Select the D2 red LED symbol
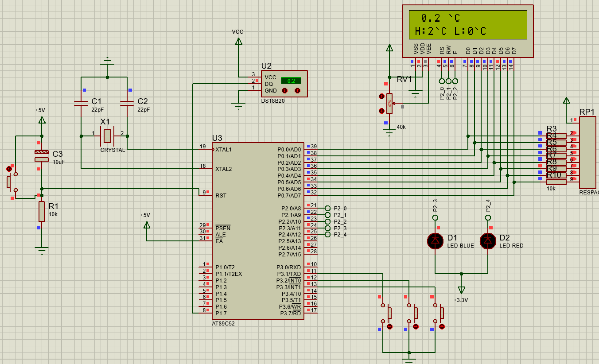This screenshot has height=364, width=599. click(488, 240)
